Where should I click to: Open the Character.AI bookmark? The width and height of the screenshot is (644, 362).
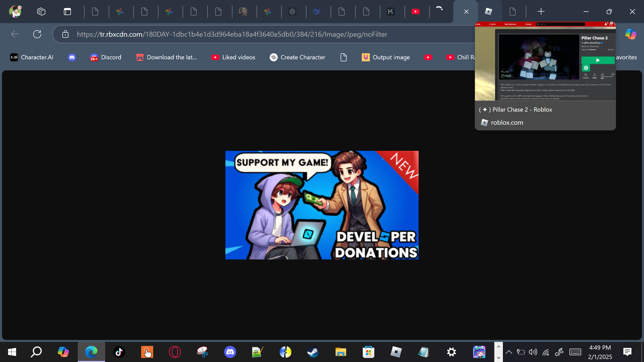[32, 57]
